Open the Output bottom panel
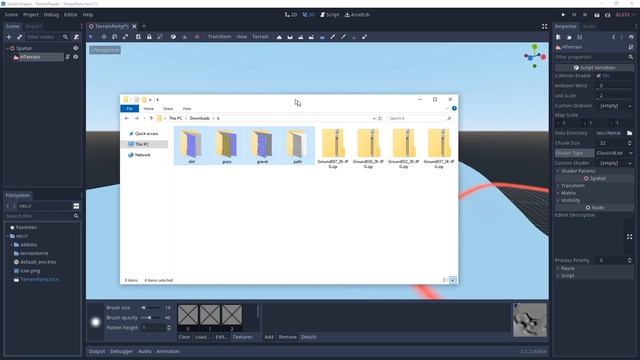640x360 pixels. (97, 351)
